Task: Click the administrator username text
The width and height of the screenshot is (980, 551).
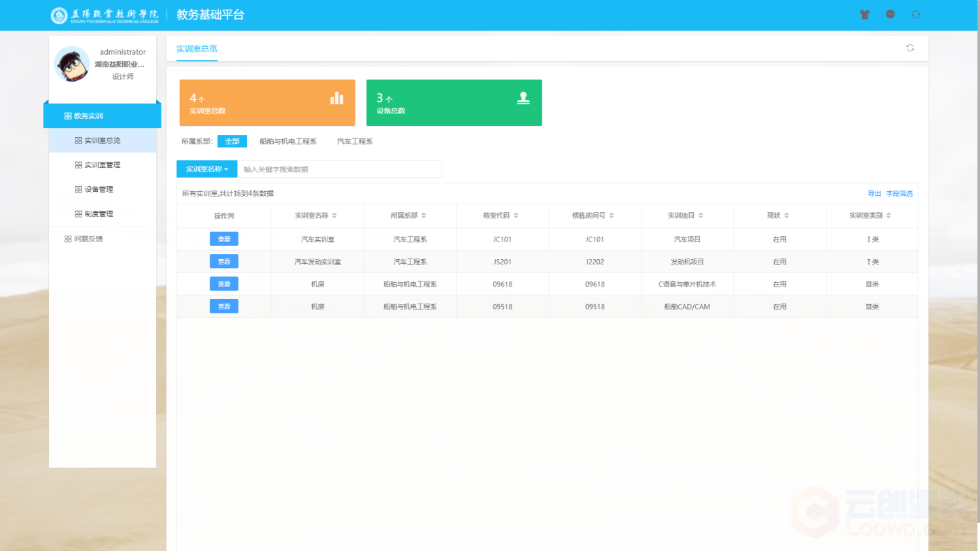Action: point(123,52)
